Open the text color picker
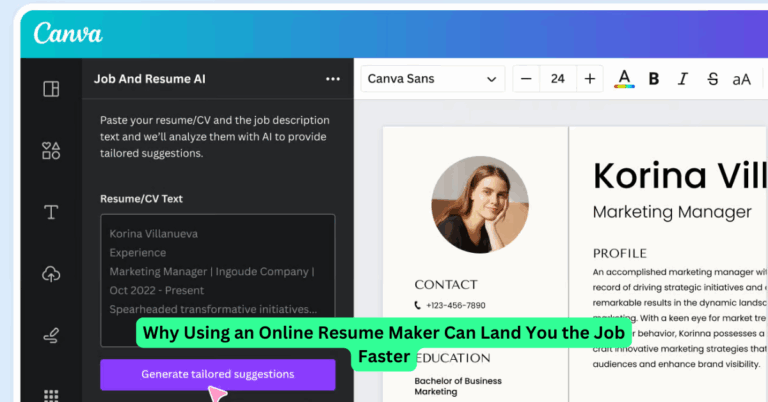 click(624, 79)
